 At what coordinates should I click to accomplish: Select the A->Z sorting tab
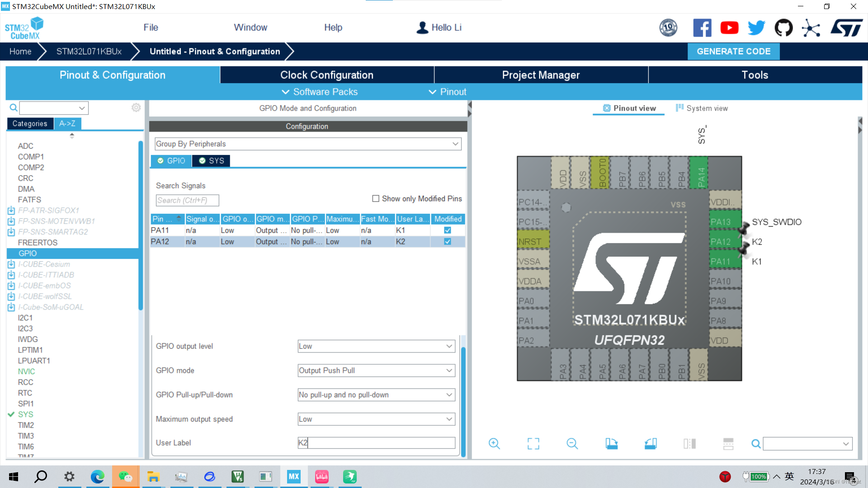click(67, 124)
